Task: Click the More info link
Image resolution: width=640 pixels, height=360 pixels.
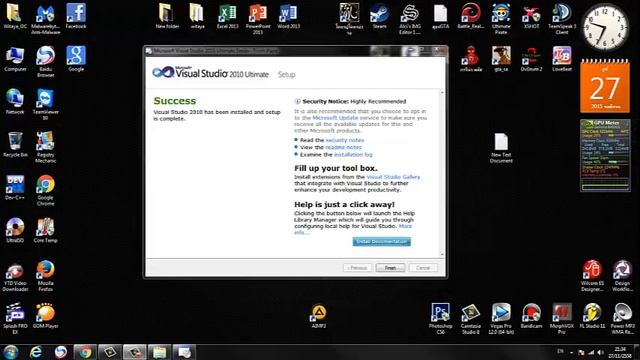Action: point(405,226)
